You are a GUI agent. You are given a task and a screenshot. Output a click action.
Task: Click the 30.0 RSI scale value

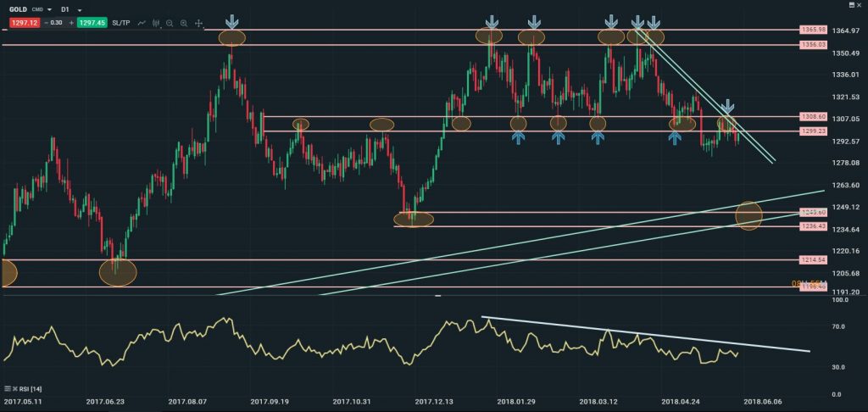(x=840, y=367)
